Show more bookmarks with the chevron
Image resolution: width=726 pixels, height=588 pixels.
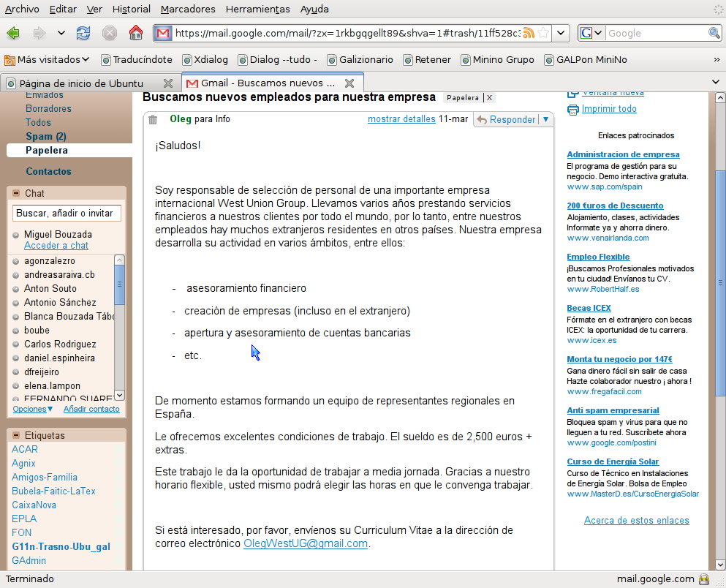tap(716, 60)
